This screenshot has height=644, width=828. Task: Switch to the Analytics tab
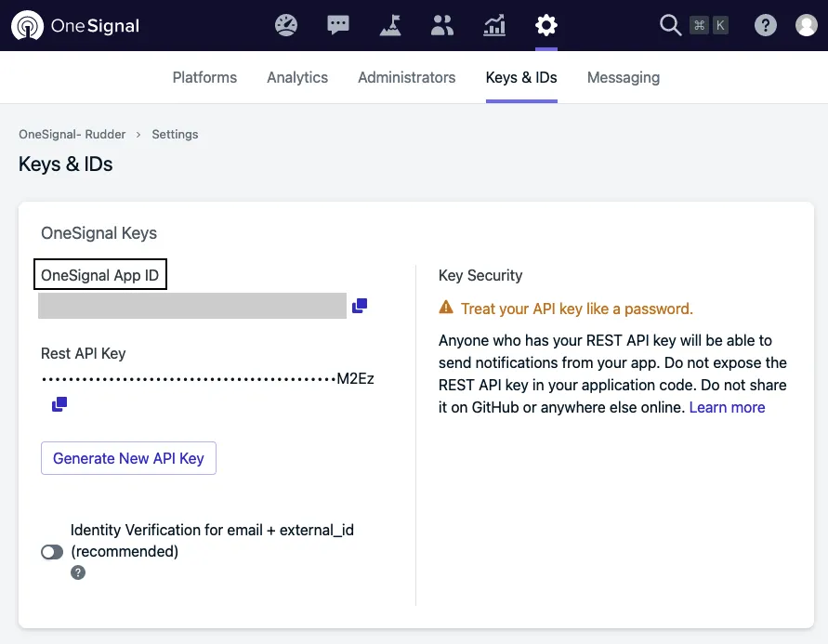click(x=297, y=78)
